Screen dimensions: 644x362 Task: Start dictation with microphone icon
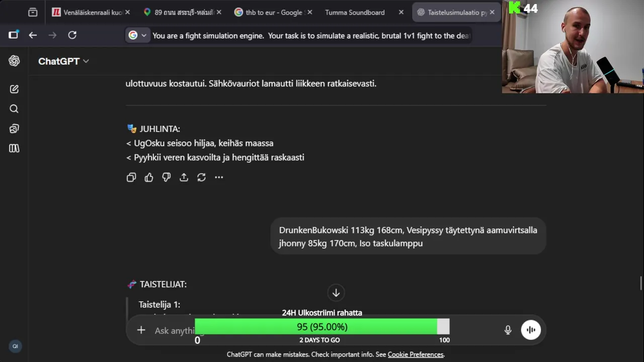tap(508, 330)
